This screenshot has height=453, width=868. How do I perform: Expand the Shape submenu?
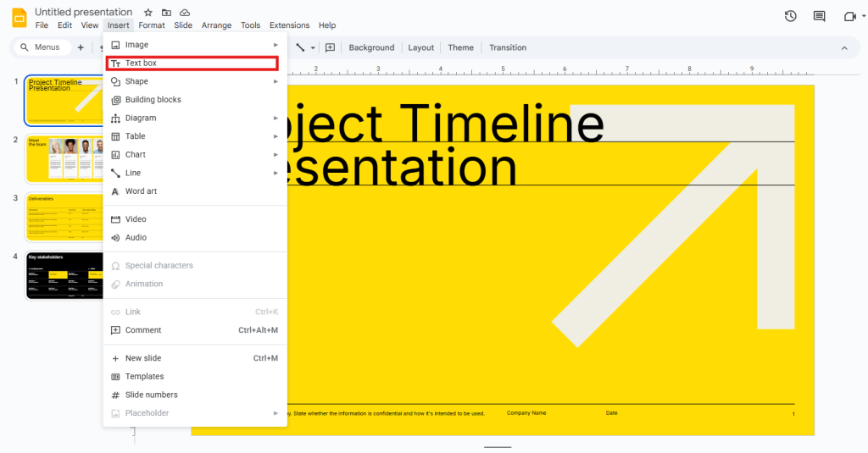(136, 81)
